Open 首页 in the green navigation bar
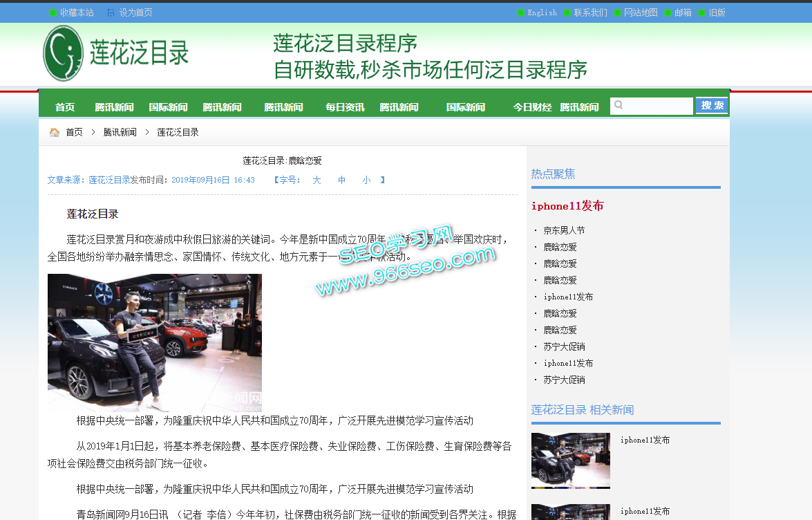The image size is (812, 520). [x=65, y=107]
